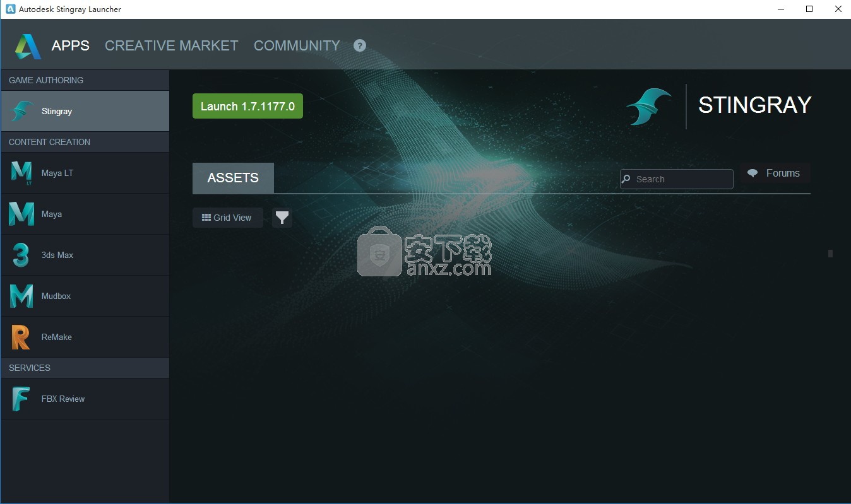Image resolution: width=851 pixels, height=504 pixels.
Task: Select the Stingray app icon in sidebar
Action: (x=21, y=111)
